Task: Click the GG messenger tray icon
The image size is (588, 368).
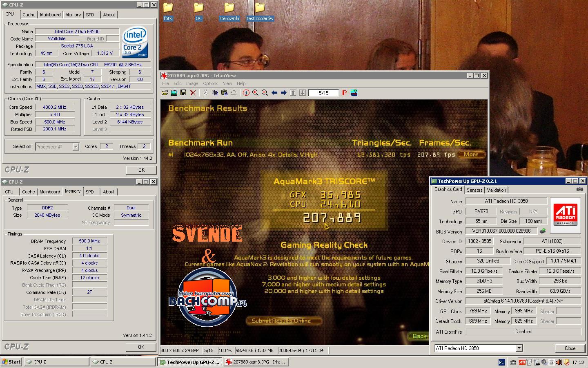Action: pyautogui.click(x=537, y=362)
